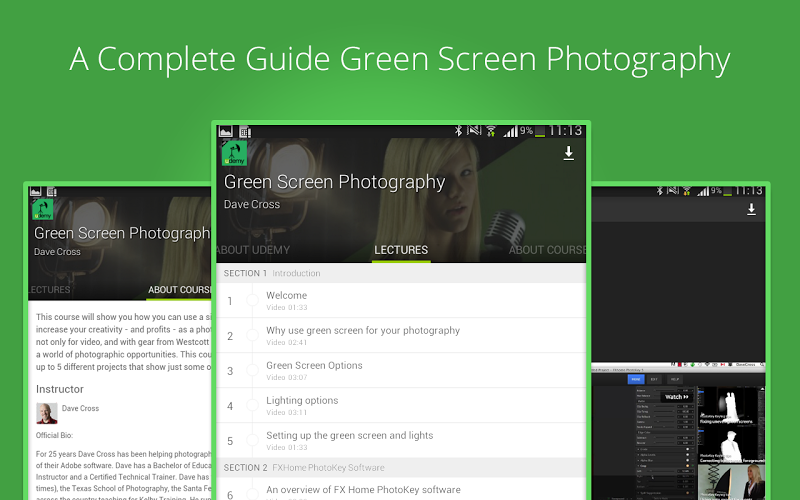Click the HELP button in right phone video
Viewport: 800px width, 500px height.
674,379
